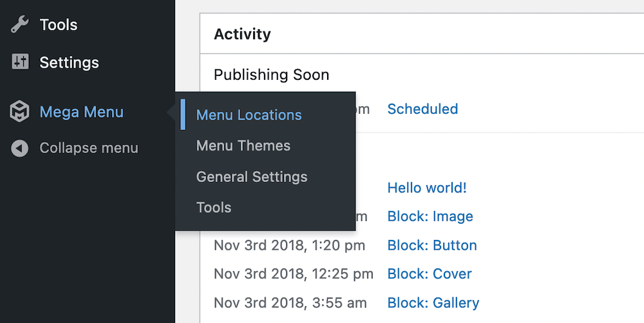
Task: Select the Mega Menu sidebar label
Action: point(81,112)
